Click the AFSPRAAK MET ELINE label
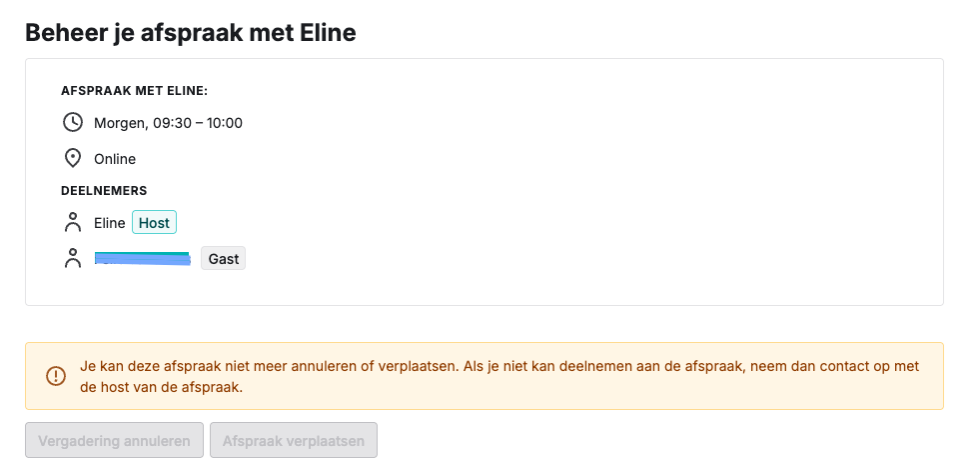The image size is (980, 473). (x=135, y=91)
